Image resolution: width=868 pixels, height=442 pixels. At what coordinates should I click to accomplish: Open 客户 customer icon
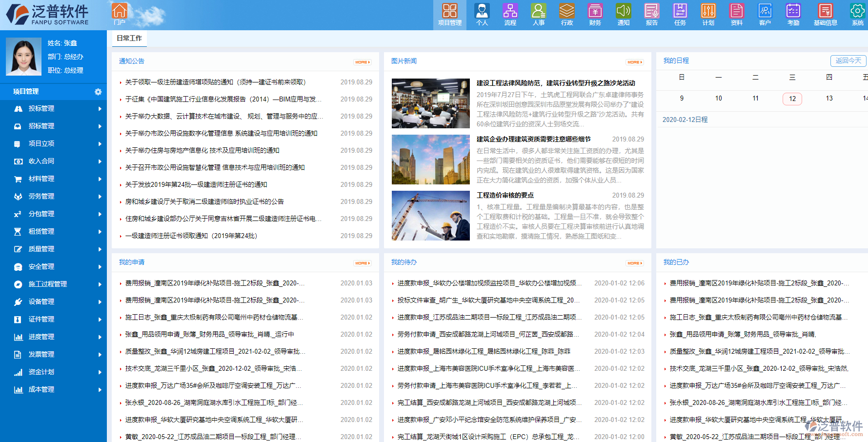tap(765, 15)
